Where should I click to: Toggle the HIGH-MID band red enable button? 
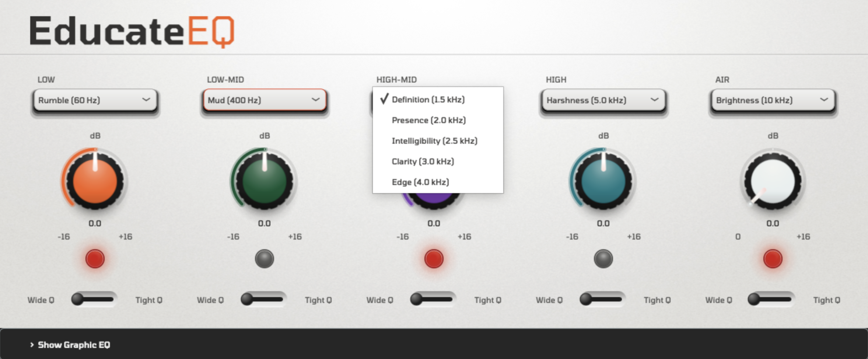click(434, 258)
